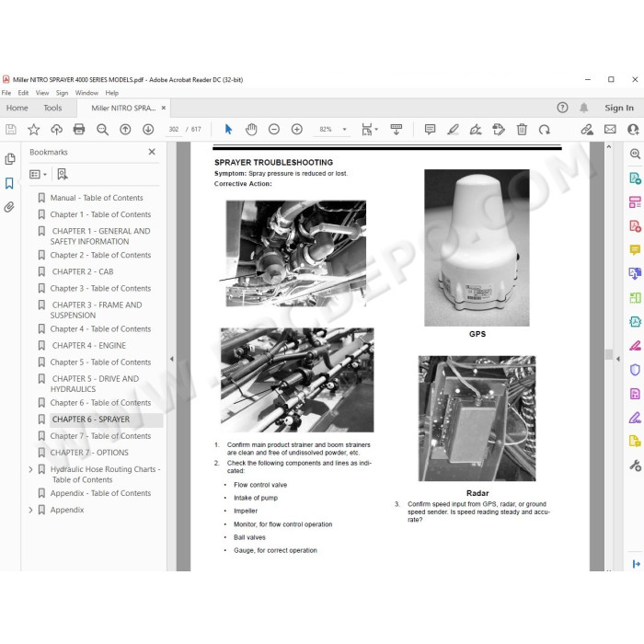Open the Sign menu
Screen dimensions: 644x644
(62, 93)
